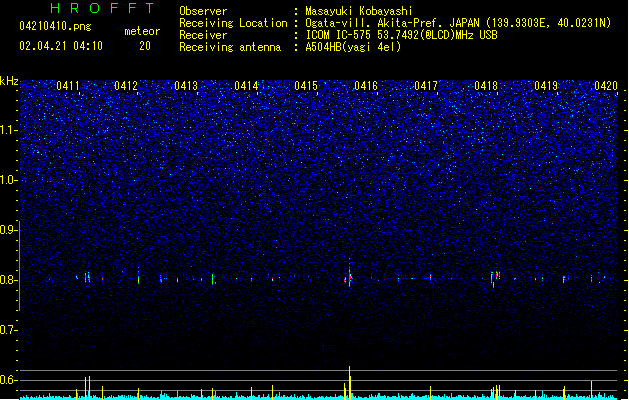This screenshot has width=629, height=400.
Task: Click the 0418 time marker
Action: [x=486, y=86]
